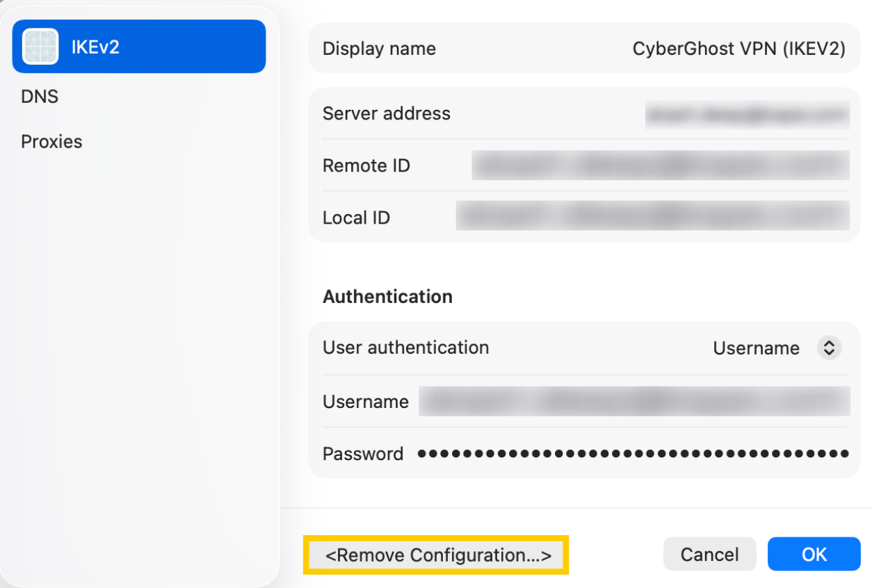The height and width of the screenshot is (588, 872).
Task: Open the DNS section
Action: pos(40,97)
